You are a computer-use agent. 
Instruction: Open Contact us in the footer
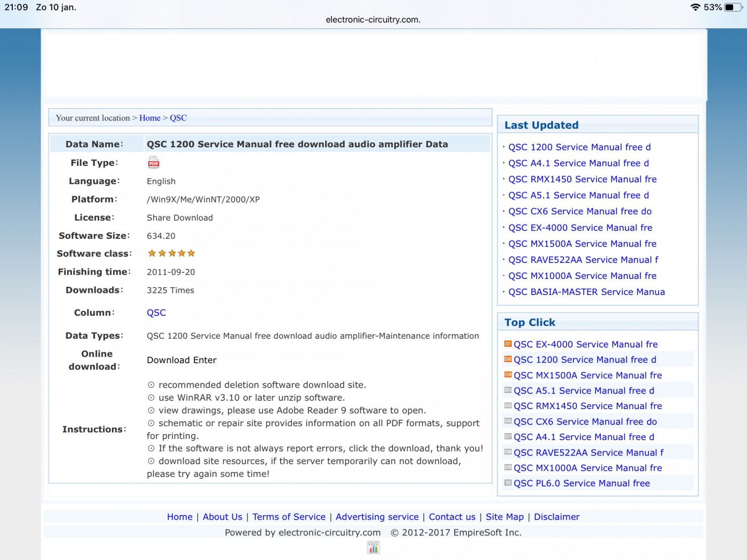(x=452, y=517)
